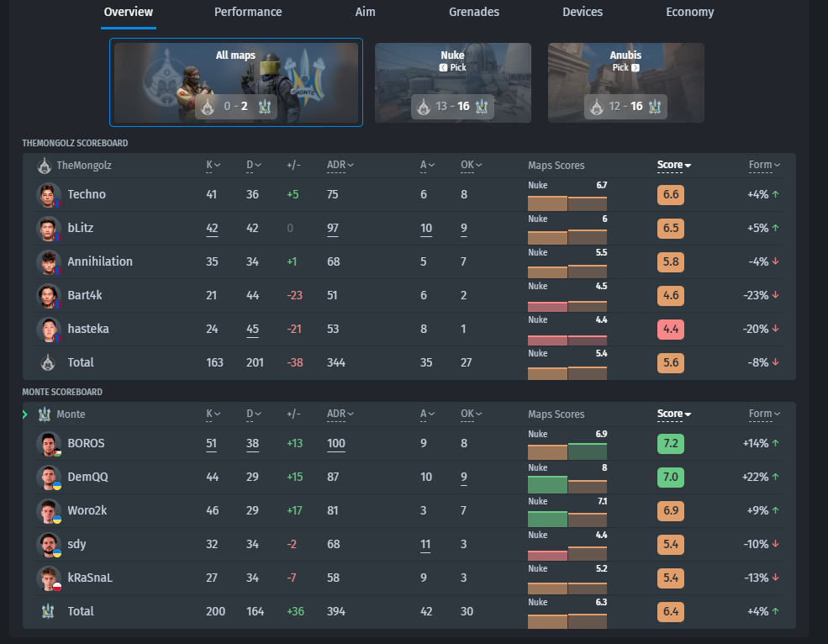Open Bart4k's player avatar
This screenshot has width=828, height=644.
48,295
